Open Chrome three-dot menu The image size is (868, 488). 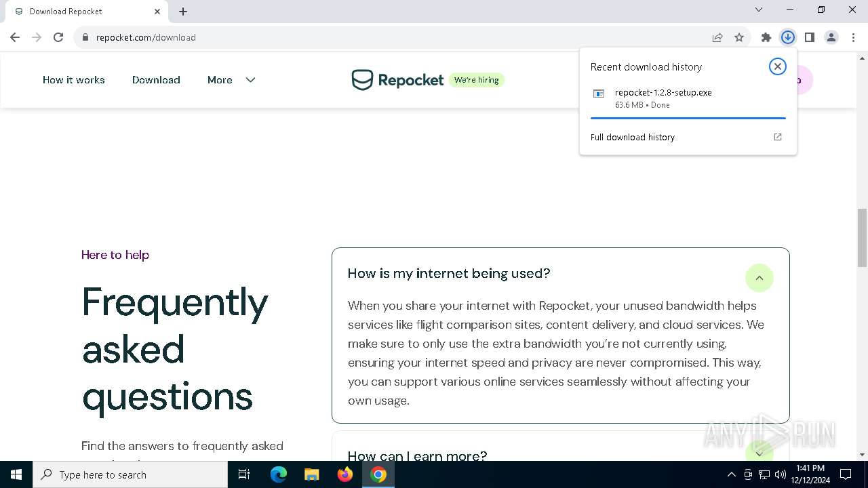click(x=853, y=37)
